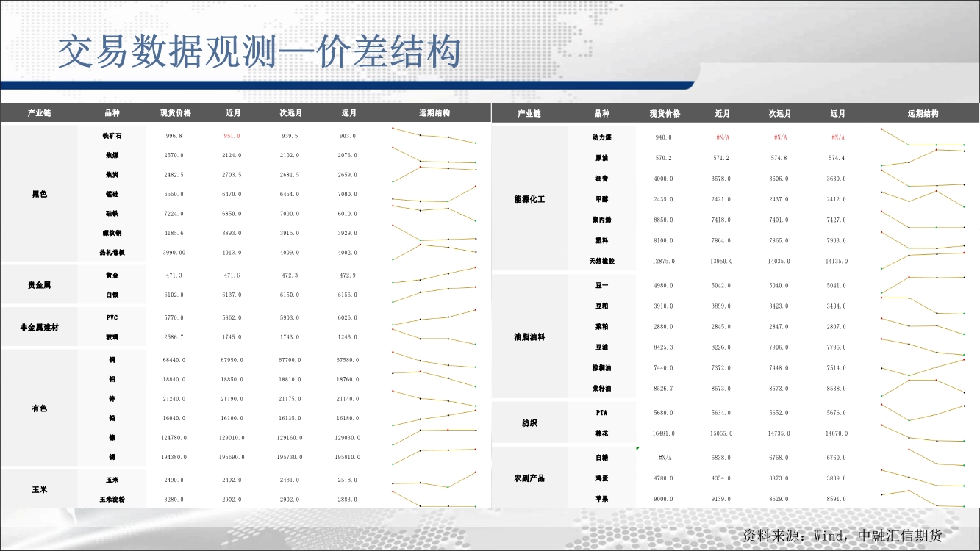Screen dimensions: 980x551
Task: Select the 白糖 spot price #N/A cell
Action: [665, 458]
